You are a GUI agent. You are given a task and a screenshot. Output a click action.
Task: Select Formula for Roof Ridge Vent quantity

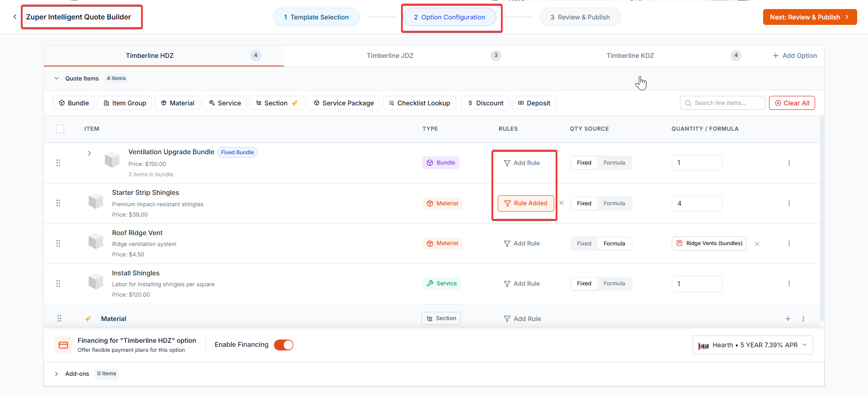(x=614, y=244)
